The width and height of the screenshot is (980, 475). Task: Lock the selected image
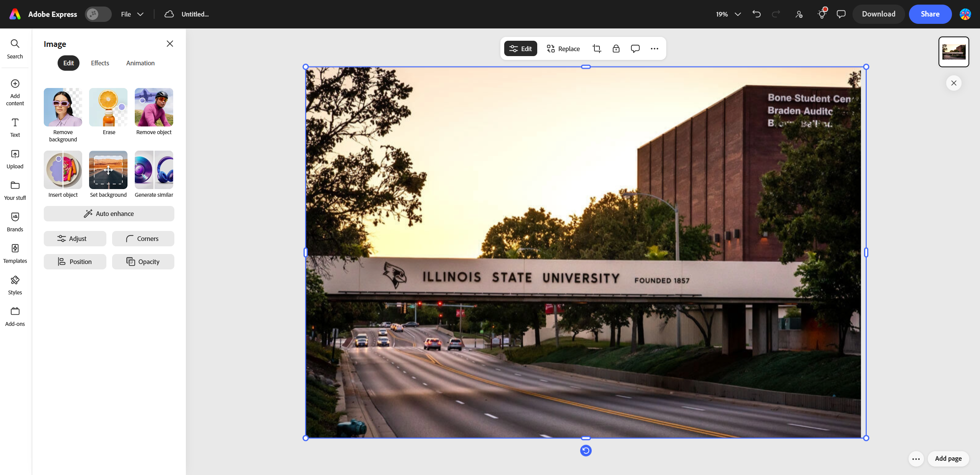(616, 48)
